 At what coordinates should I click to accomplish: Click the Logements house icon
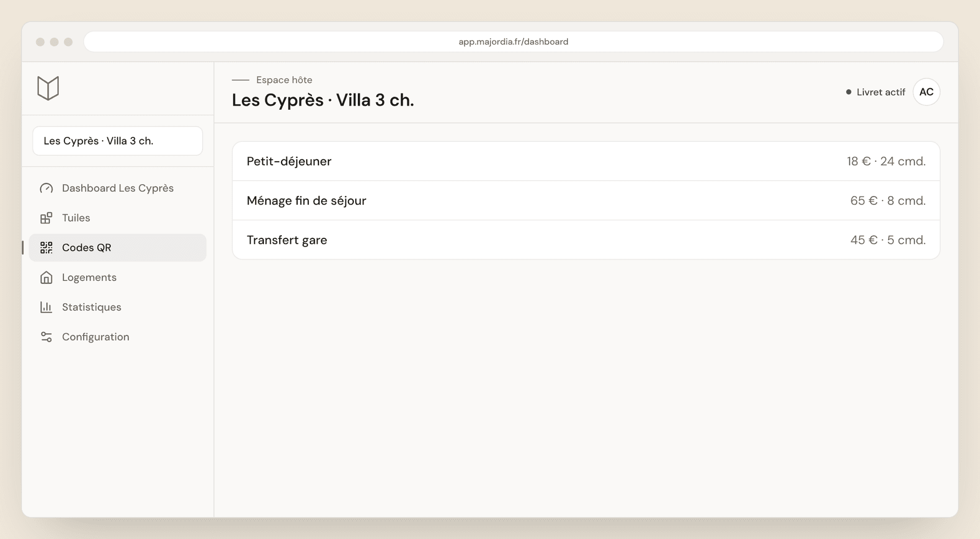pyautogui.click(x=46, y=278)
